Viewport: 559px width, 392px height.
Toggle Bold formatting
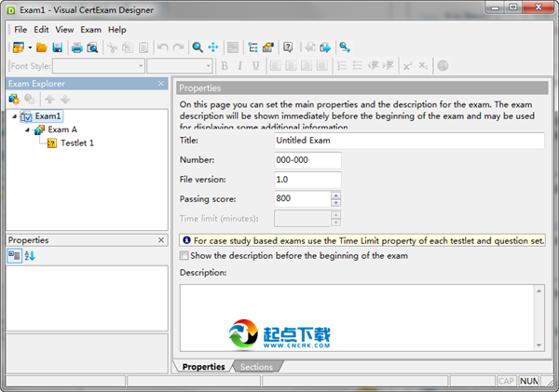225,66
